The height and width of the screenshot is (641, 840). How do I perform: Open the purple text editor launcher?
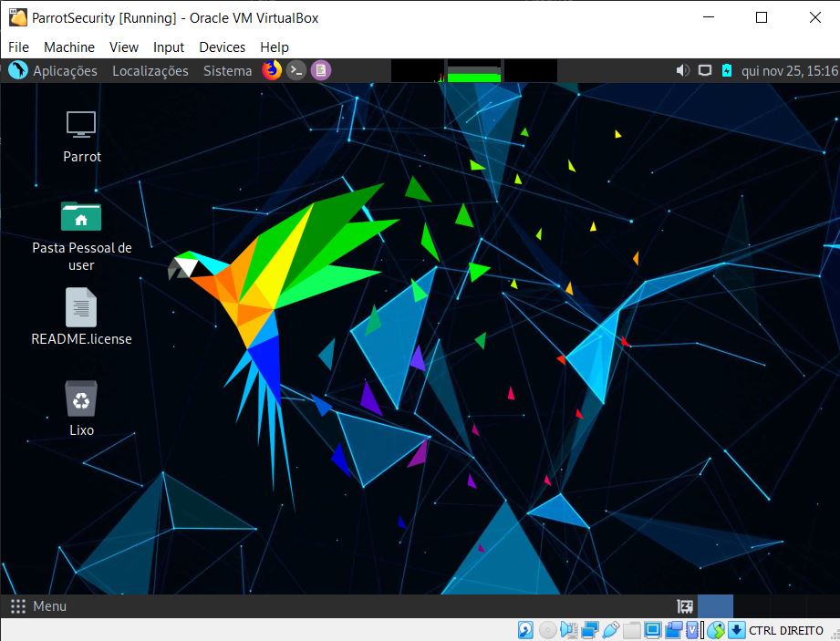pos(321,70)
